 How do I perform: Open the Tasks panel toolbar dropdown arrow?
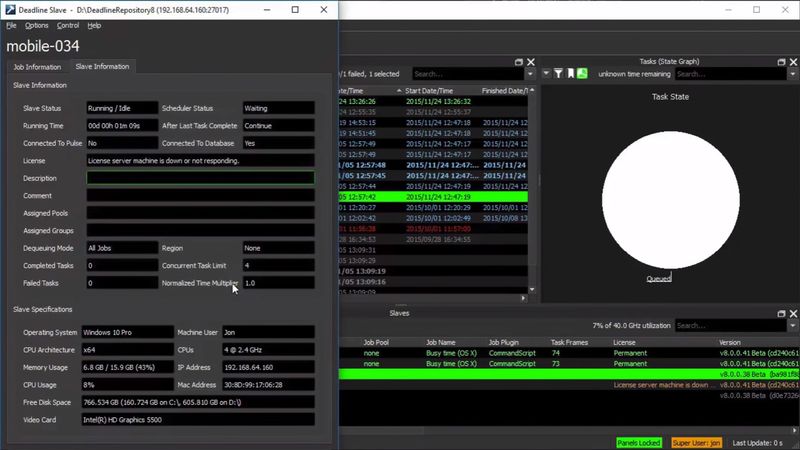546,74
